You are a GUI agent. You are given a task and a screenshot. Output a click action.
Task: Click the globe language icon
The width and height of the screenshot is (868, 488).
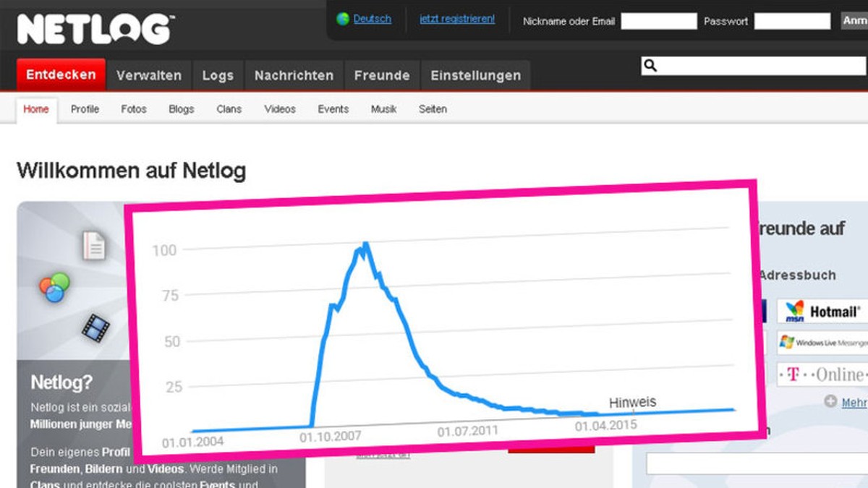(x=343, y=20)
